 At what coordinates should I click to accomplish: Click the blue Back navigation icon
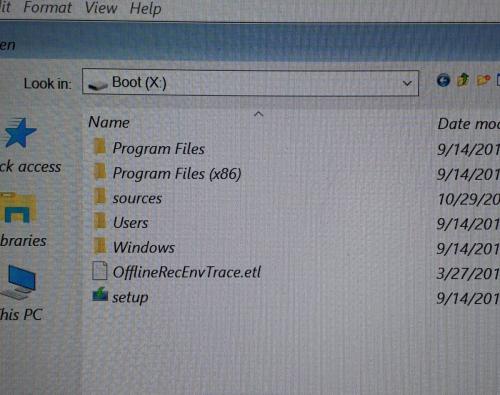[x=443, y=80]
